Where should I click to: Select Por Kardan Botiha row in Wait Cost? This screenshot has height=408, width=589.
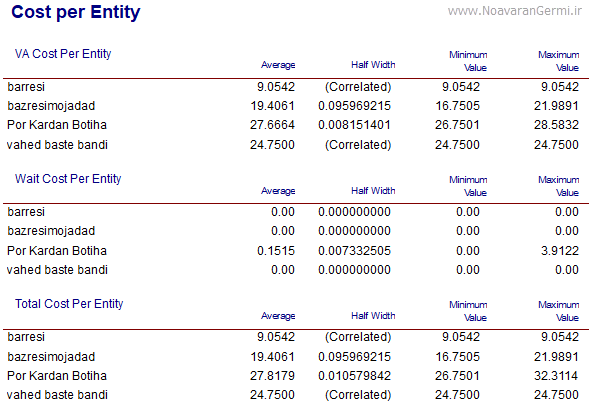[x=293, y=251]
